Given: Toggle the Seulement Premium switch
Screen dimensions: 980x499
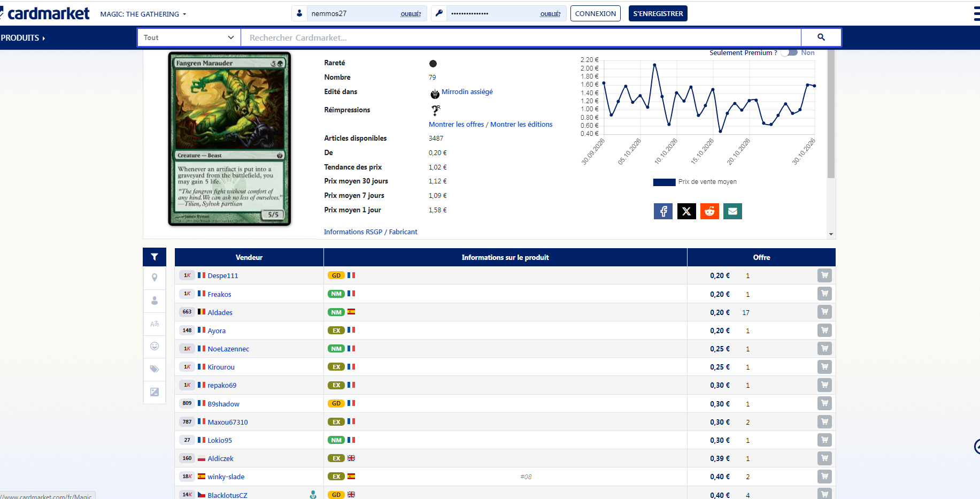Looking at the screenshot, I should pos(789,52).
